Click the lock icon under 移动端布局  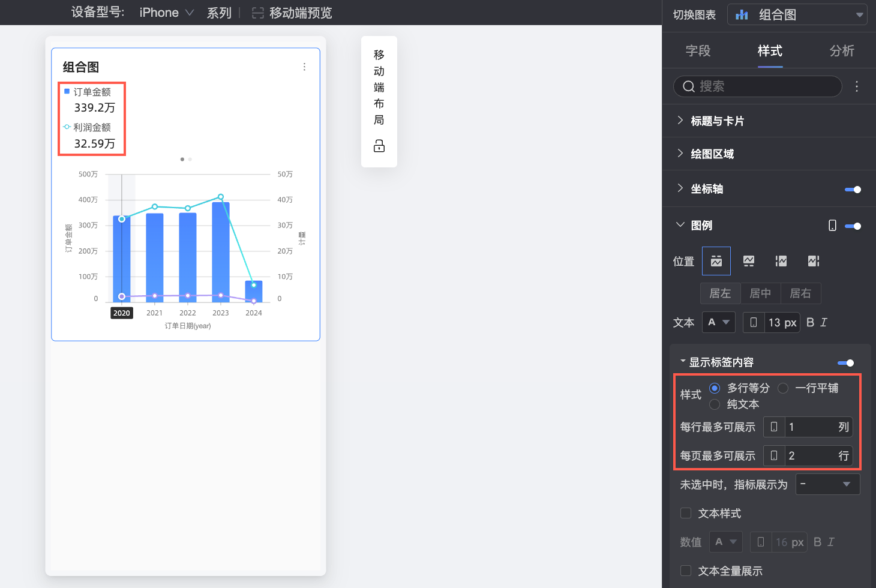click(x=379, y=146)
